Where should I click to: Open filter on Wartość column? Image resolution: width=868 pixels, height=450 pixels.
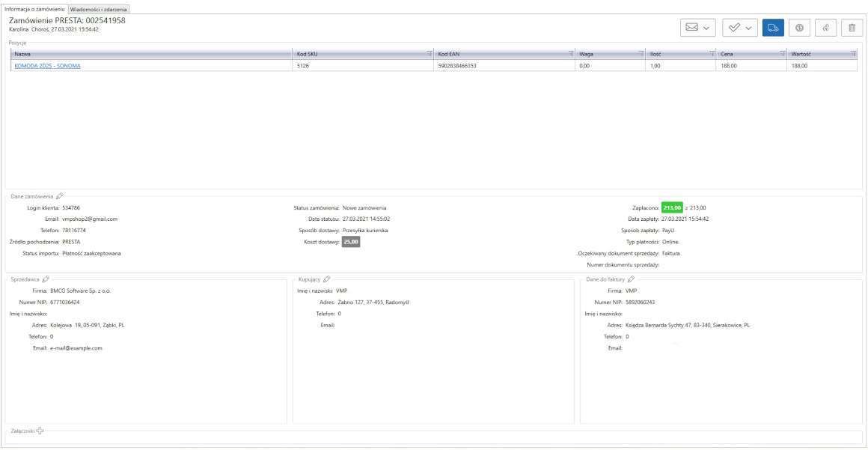pos(853,55)
